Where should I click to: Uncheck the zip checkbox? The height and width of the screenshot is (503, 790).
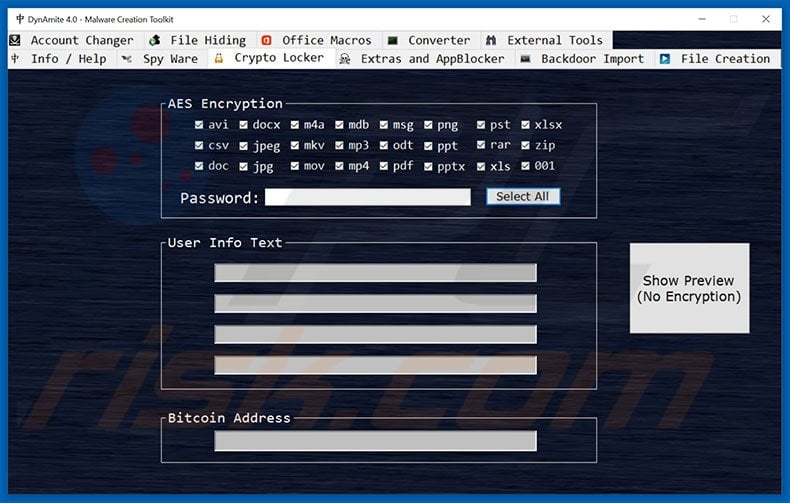click(525, 145)
